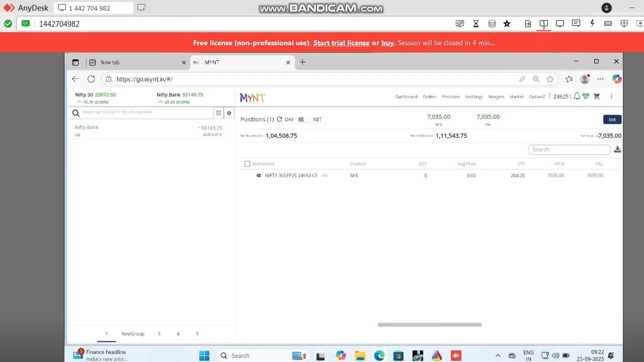Switch to the New tab browser tab
This screenshot has width=644, height=362.
[137, 62]
